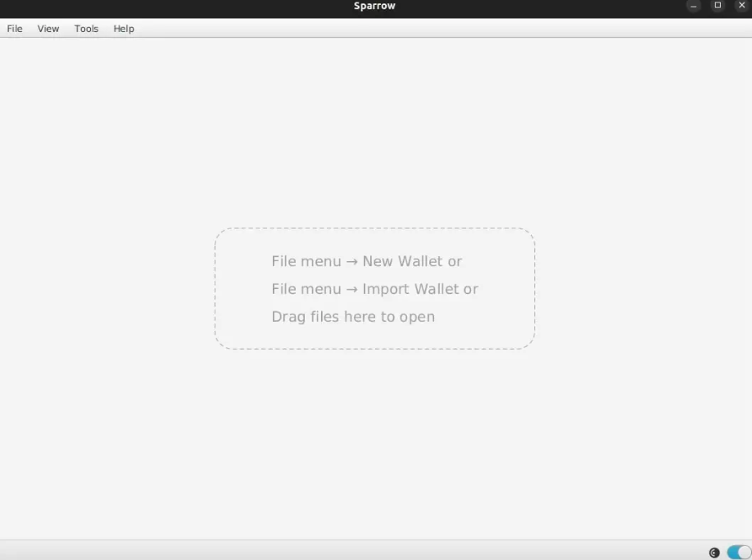The height and width of the screenshot is (560, 752).
Task: Click the arrow symbol before Import Wallet
Action: pyautogui.click(x=352, y=290)
